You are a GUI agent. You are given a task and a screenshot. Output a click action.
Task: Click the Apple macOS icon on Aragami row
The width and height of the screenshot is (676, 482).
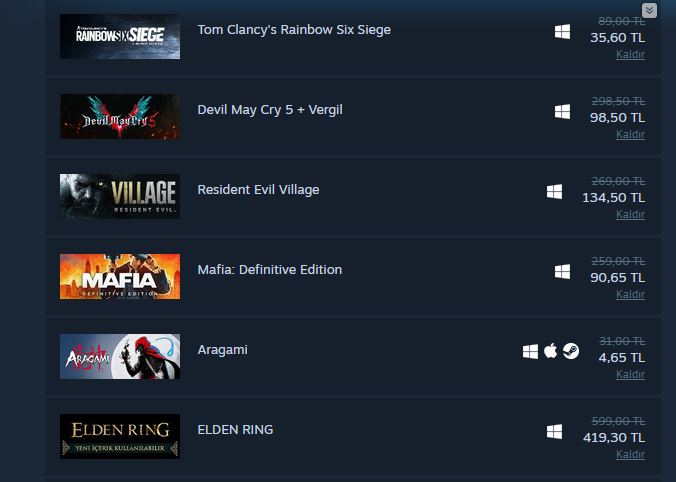click(x=551, y=351)
